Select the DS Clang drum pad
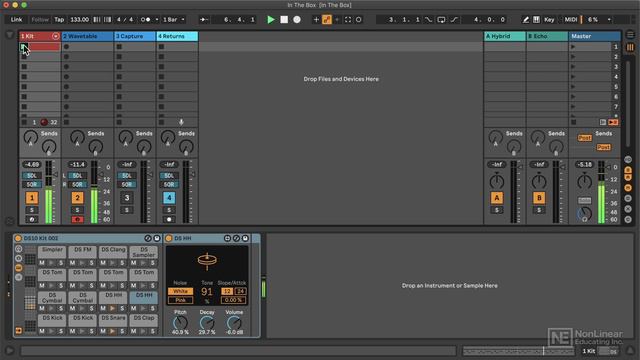The width and height of the screenshot is (640, 360). pyautogui.click(x=113, y=252)
